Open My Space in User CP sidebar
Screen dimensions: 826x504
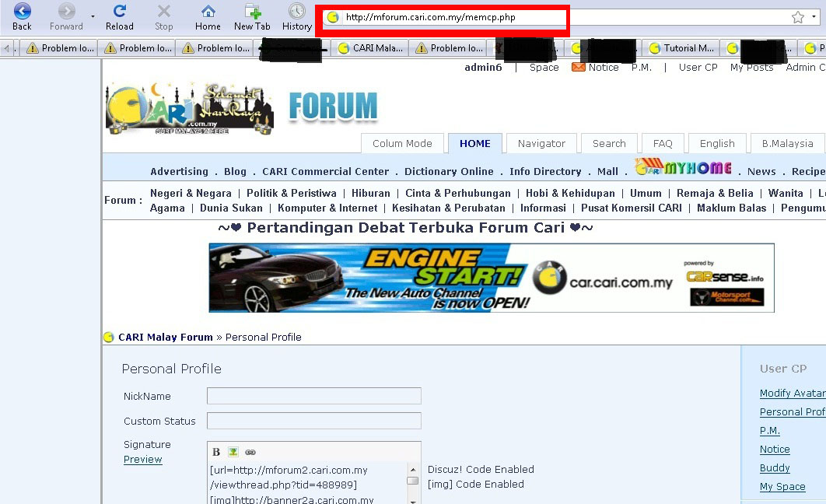(x=782, y=487)
